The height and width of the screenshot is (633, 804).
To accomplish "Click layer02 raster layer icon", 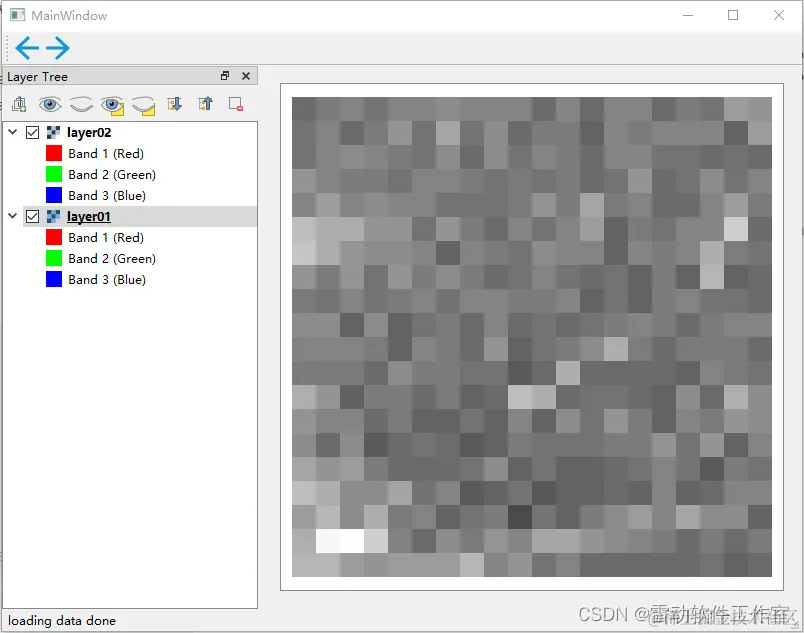I will tap(53, 133).
